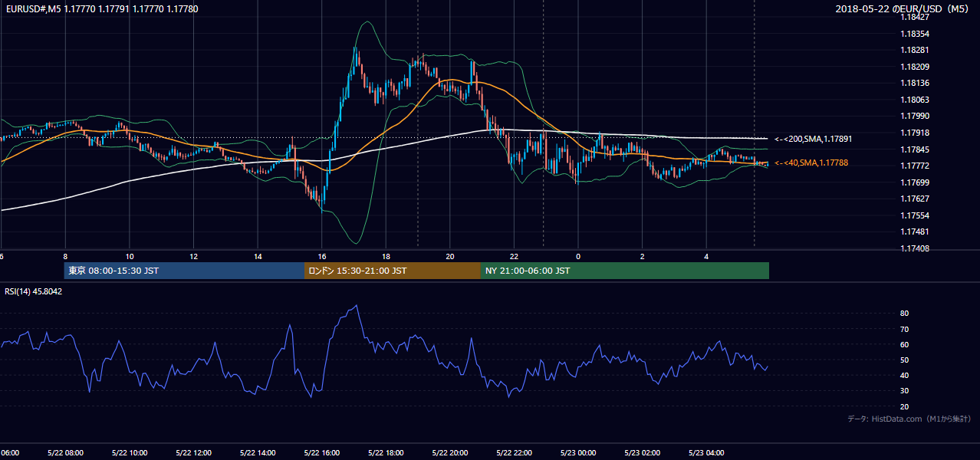Click price axis value 1.17918

(x=915, y=133)
